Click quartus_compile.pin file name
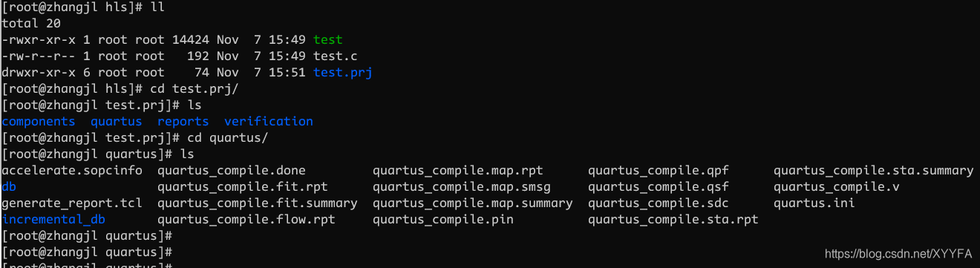The image size is (980, 268). click(443, 219)
